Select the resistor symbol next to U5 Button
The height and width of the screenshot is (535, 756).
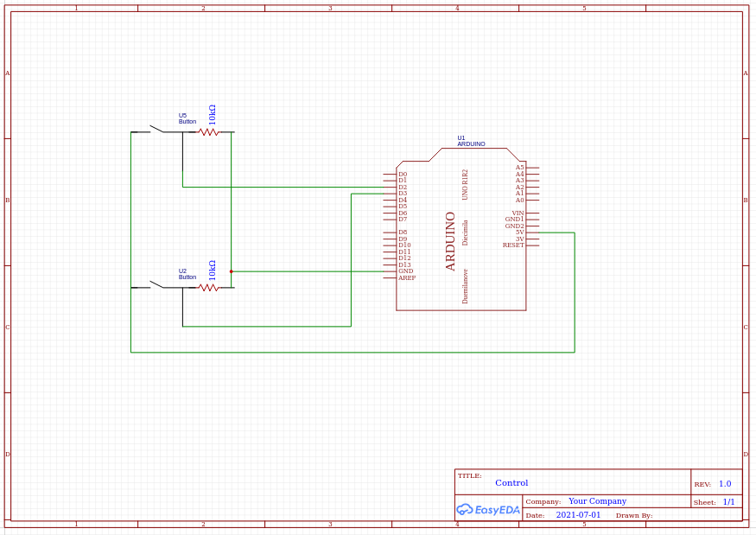(209, 131)
